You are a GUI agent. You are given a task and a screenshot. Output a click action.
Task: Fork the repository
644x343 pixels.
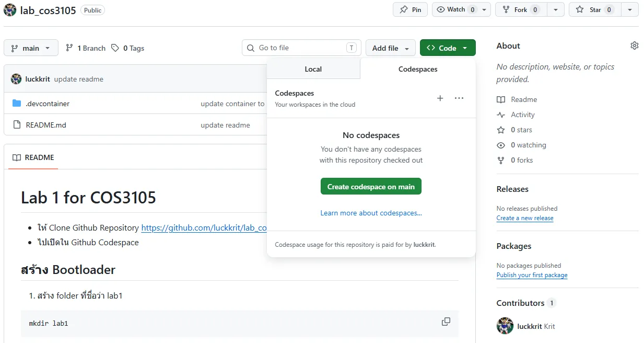(x=521, y=9)
